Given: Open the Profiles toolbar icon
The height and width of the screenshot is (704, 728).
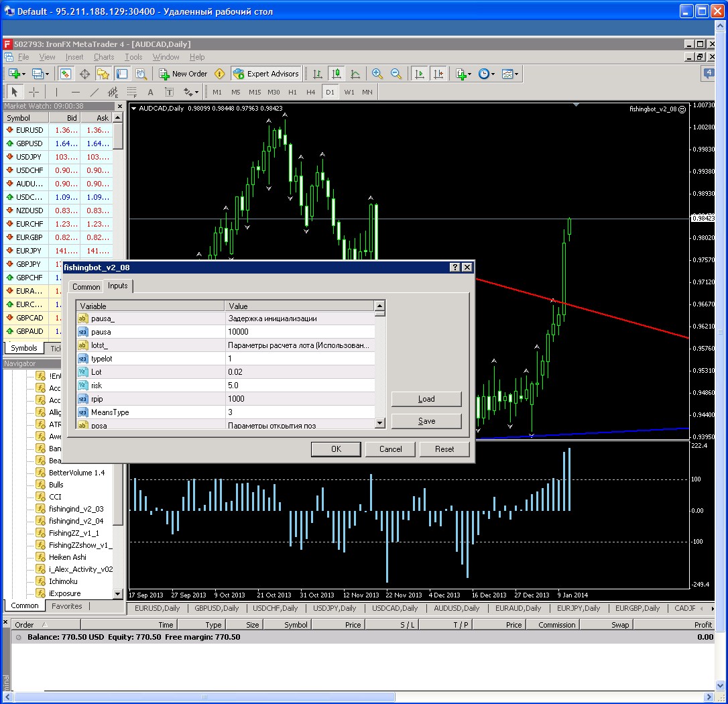Looking at the screenshot, I should tap(40, 74).
